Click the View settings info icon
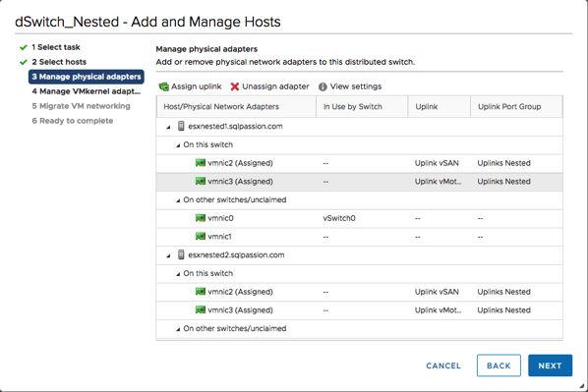 tap(323, 86)
